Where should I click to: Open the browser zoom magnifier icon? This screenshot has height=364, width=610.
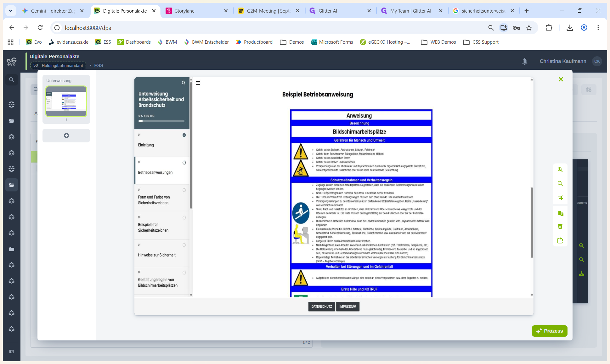click(491, 28)
